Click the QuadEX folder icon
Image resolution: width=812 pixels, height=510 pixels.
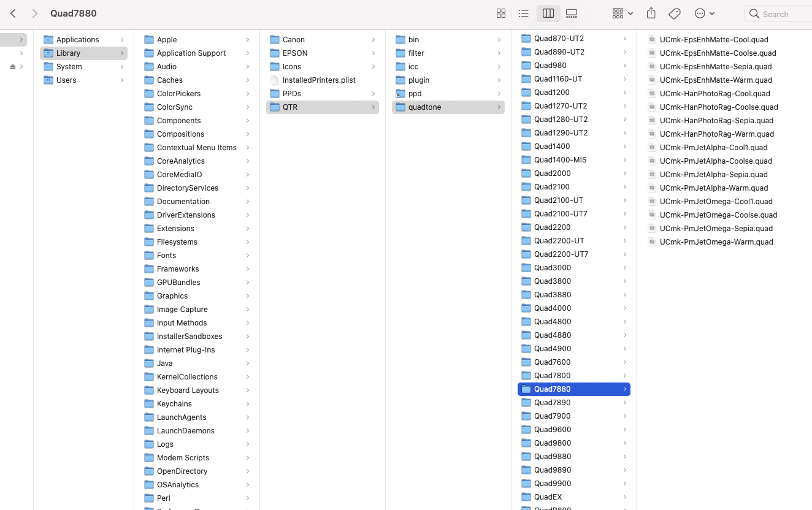[x=526, y=497]
